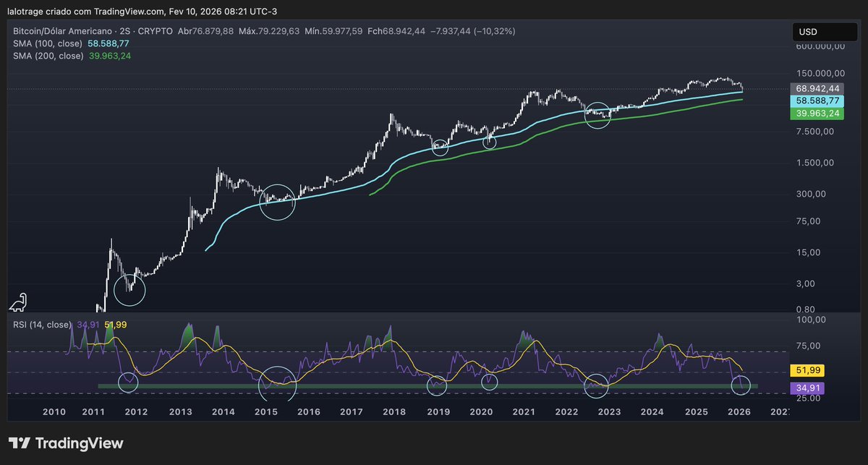Click the Máx. 79.229,63 high value

point(269,32)
